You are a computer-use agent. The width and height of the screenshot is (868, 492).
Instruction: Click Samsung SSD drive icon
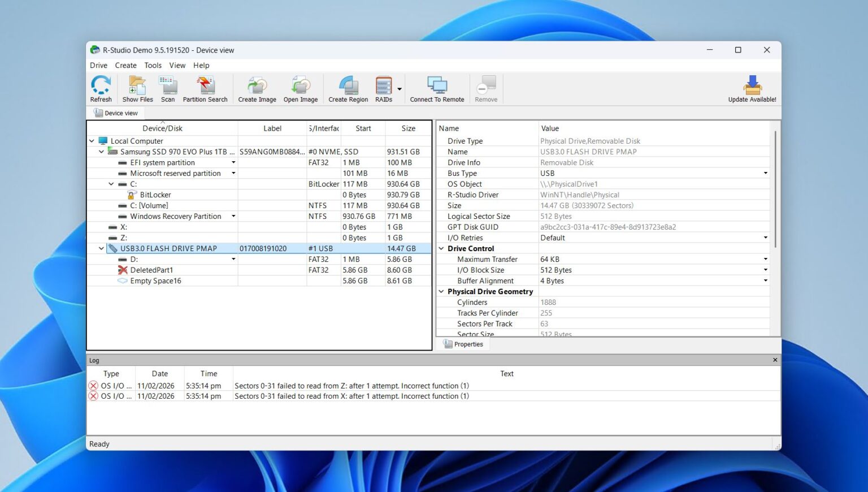tap(113, 152)
